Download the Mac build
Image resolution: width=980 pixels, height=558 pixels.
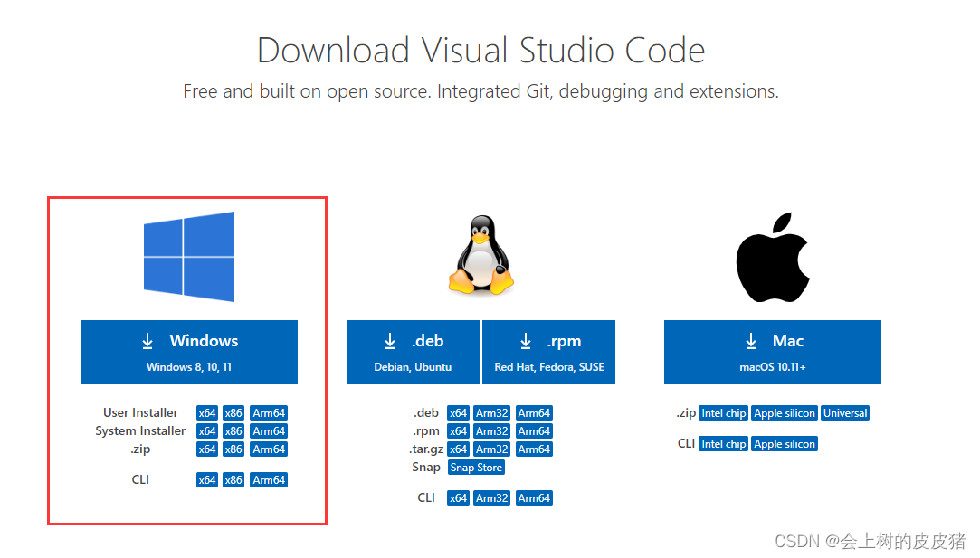tap(773, 353)
